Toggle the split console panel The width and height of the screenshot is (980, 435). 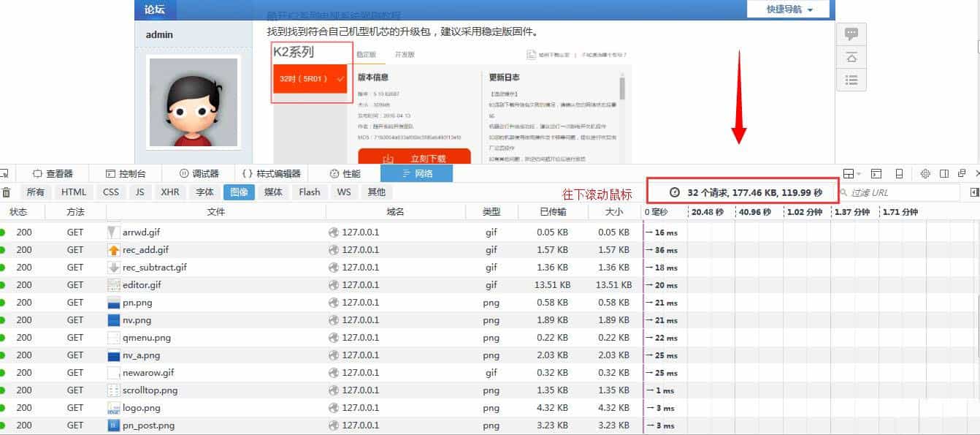pyautogui.click(x=876, y=173)
